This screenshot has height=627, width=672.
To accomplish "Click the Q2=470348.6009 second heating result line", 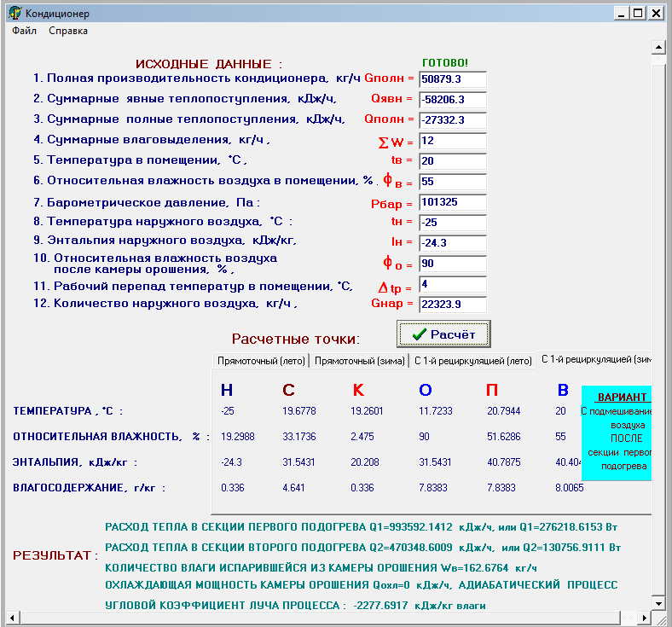I will tap(362, 548).
